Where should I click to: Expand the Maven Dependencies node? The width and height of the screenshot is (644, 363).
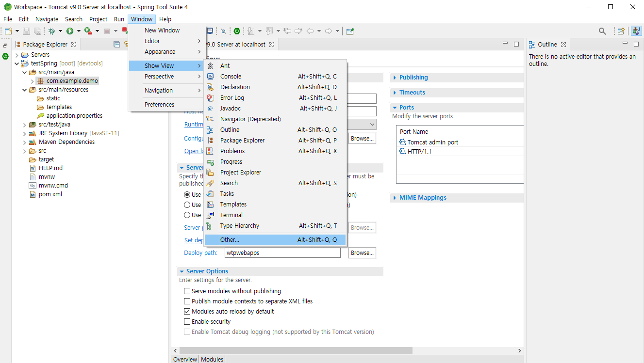pos(25,142)
